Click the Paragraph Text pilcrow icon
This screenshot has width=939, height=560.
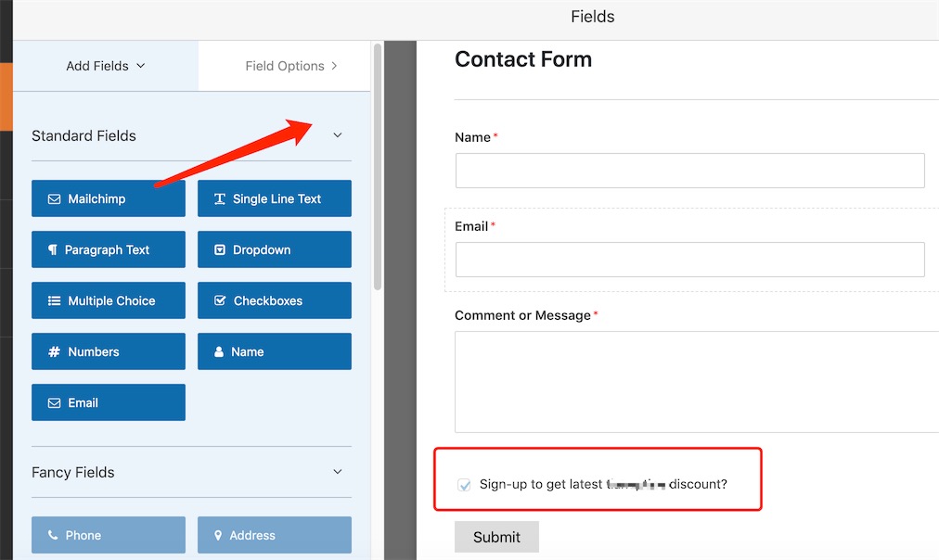53,249
